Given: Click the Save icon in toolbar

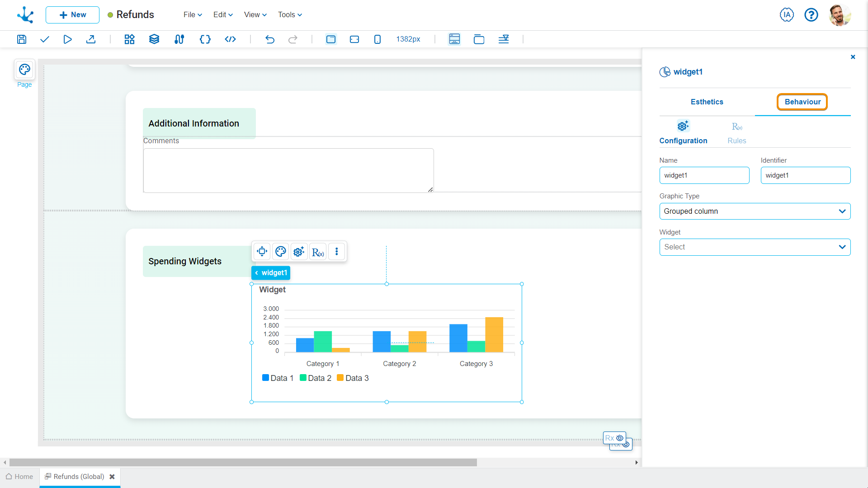Looking at the screenshot, I should 22,39.
